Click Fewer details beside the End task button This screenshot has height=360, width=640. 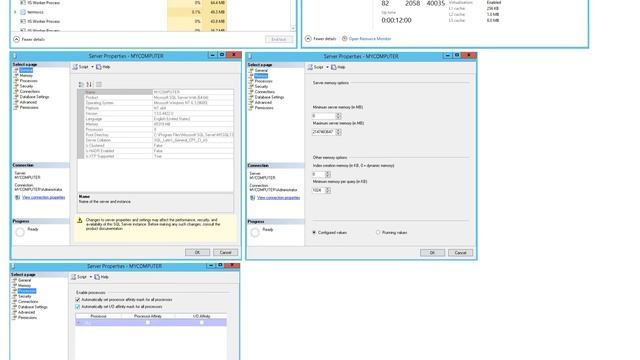(29, 40)
